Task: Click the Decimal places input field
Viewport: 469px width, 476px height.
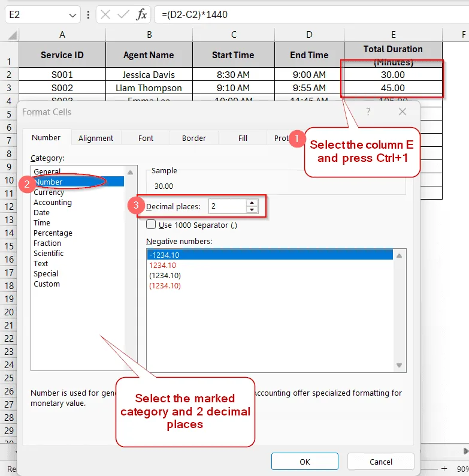Action: pyautogui.click(x=228, y=206)
